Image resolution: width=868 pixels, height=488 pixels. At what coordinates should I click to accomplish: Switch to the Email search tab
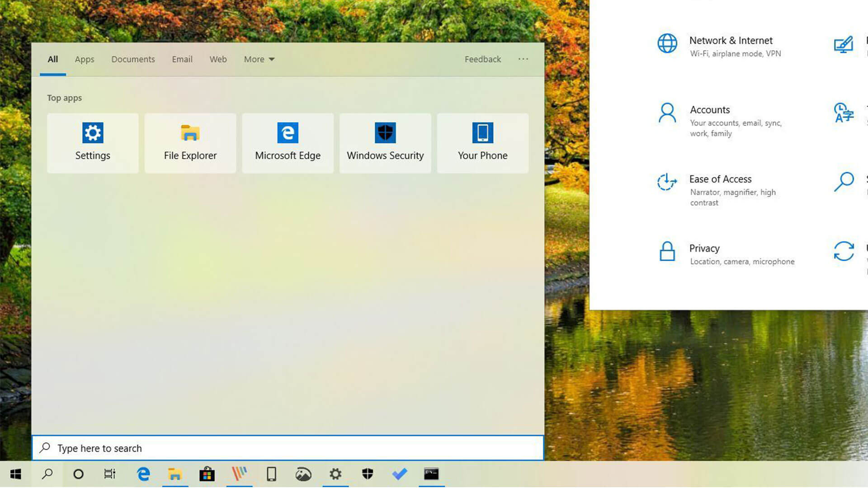182,59
